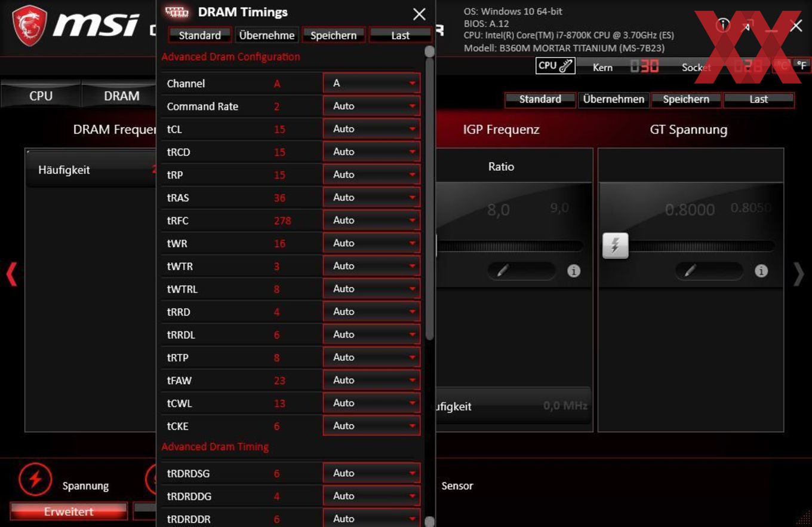The height and width of the screenshot is (527, 812).
Task: Click the IGP Frequenz heading
Action: tap(501, 130)
